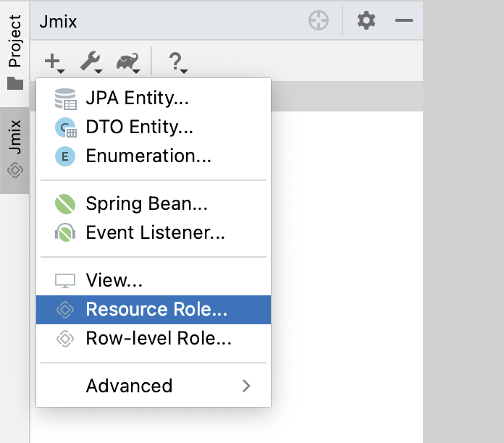The height and width of the screenshot is (443, 504).
Task: Switch to the Project side tab
Action: click(x=14, y=51)
